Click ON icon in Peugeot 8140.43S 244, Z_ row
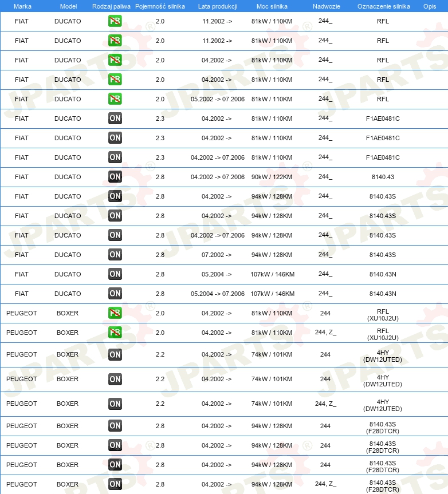 (x=115, y=484)
